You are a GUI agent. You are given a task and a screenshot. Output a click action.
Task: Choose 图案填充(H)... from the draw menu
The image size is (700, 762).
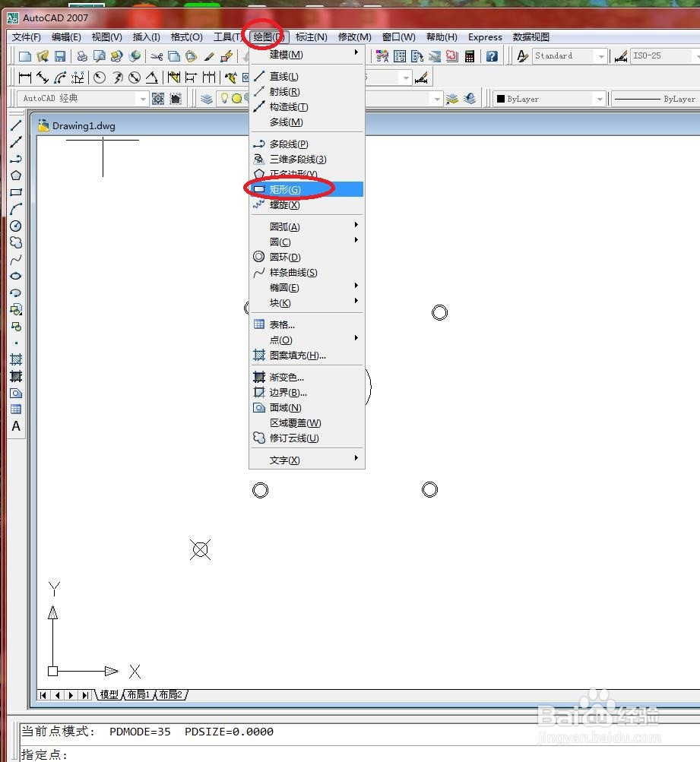307,356
